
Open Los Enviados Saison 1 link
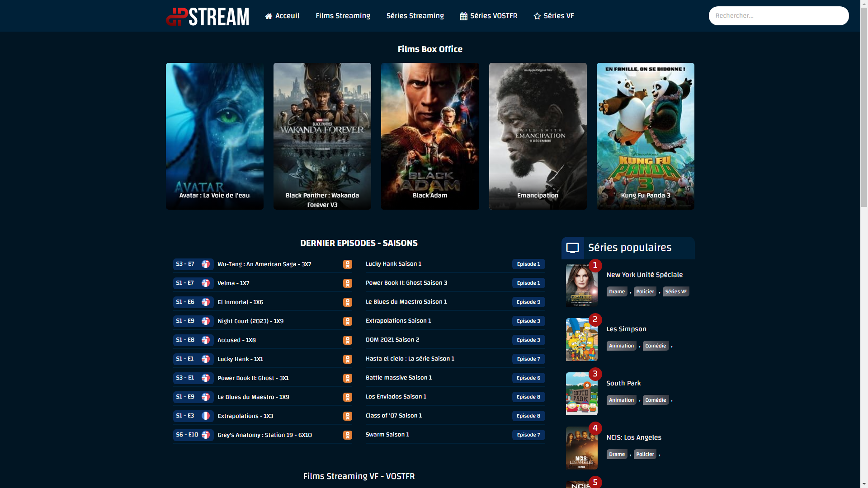tap(396, 397)
